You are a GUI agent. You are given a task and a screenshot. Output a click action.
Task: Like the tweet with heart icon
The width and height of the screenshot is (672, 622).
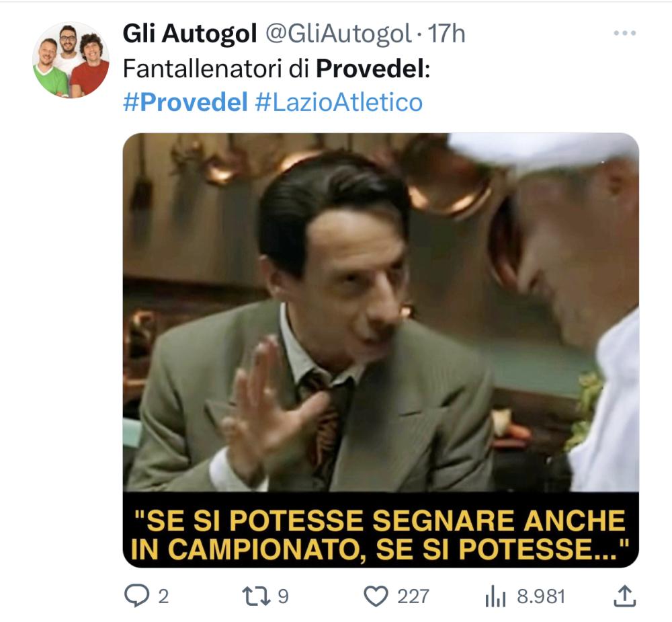(376, 596)
